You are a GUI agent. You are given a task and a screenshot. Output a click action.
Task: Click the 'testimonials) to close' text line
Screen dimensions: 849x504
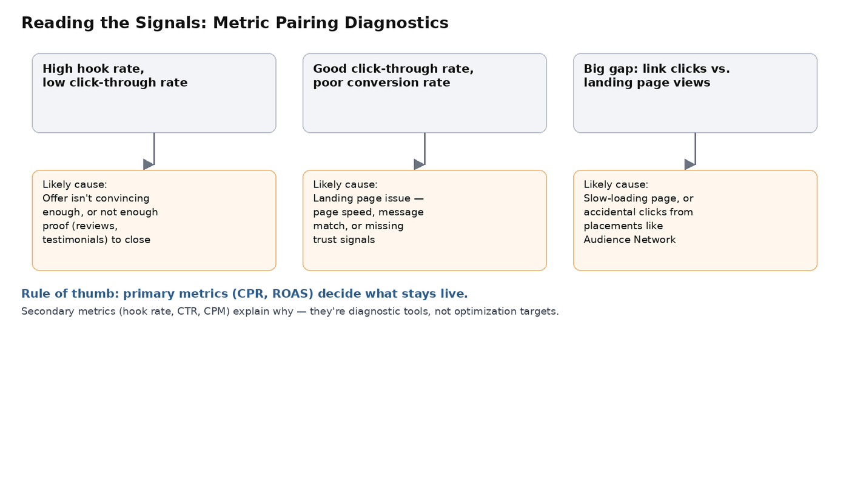click(96, 240)
